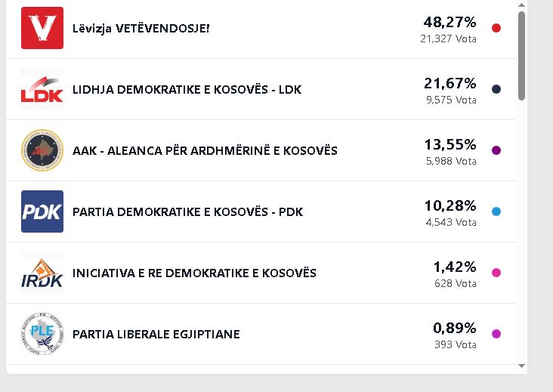
Task: Open INICIATIVA E RE DEMOKRATIKE E KOSOVËS
Action: pyautogui.click(x=194, y=273)
